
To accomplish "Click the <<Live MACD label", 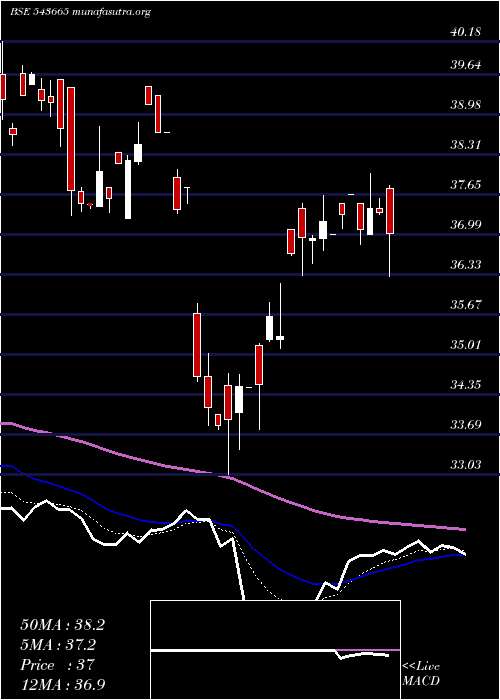I will (421, 674).
